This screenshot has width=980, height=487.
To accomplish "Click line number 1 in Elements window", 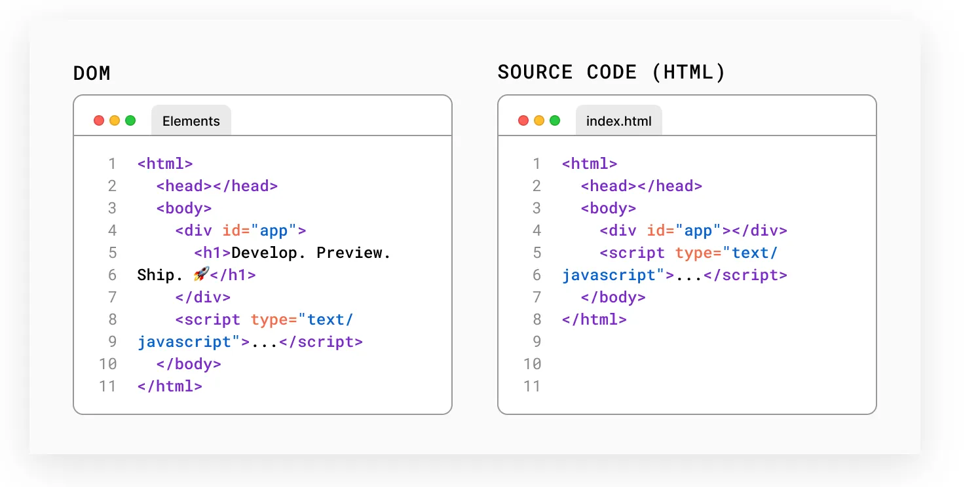I will [x=112, y=164].
